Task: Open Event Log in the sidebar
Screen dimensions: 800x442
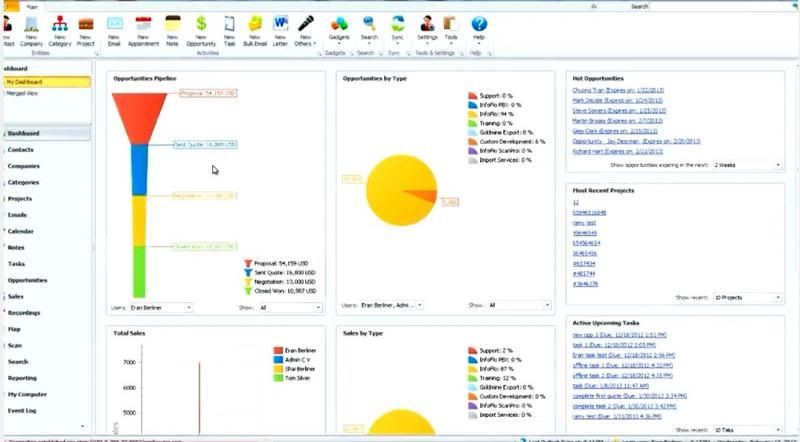Action: tap(22, 411)
